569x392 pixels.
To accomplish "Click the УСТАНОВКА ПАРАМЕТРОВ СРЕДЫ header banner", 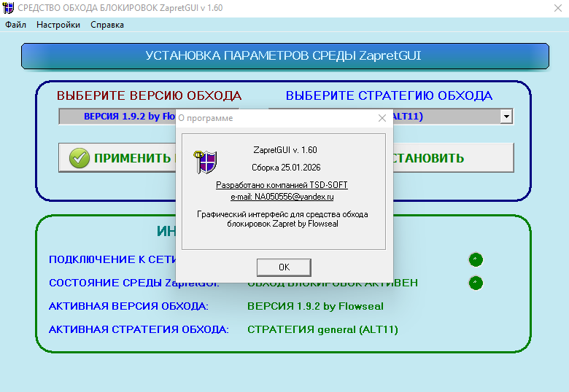I will [x=284, y=56].
